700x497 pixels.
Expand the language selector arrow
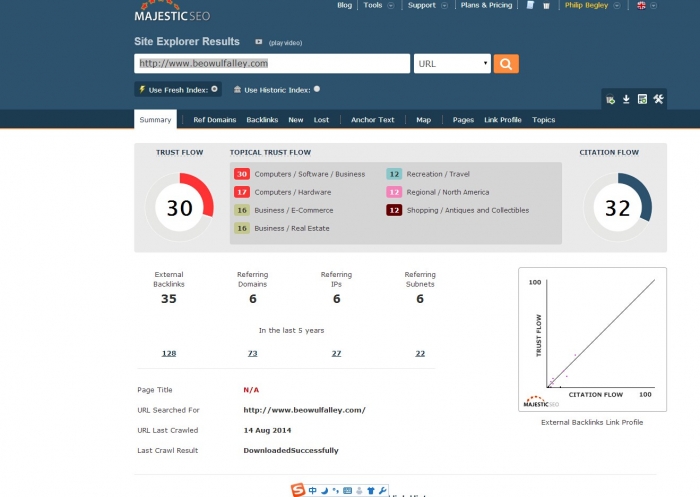tap(653, 6)
